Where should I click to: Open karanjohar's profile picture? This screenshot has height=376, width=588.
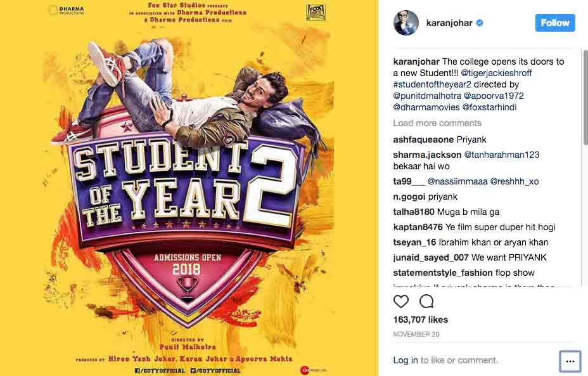pyautogui.click(x=406, y=23)
